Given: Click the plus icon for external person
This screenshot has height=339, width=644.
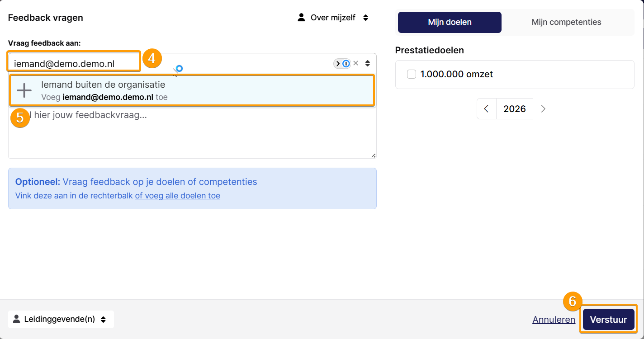Looking at the screenshot, I should pos(24,91).
